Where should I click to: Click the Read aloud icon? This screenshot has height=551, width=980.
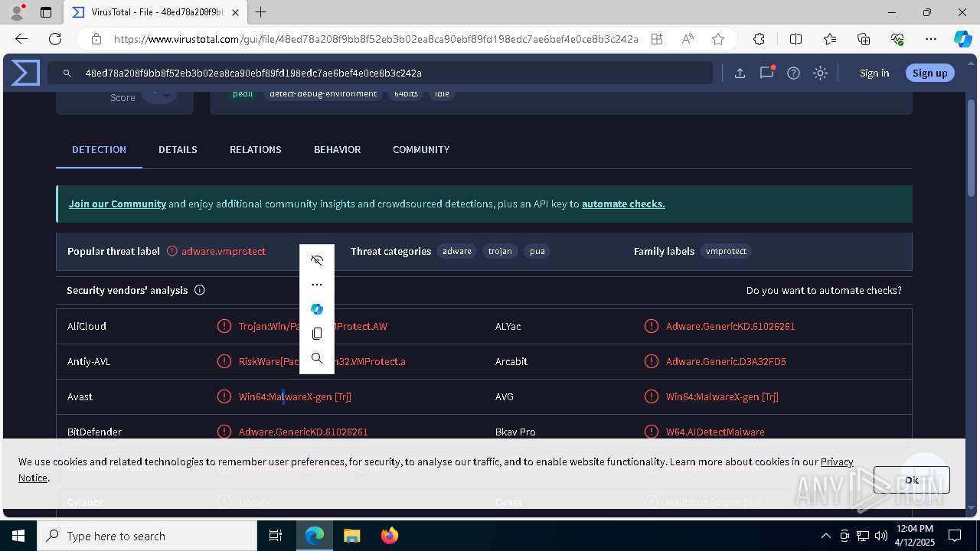click(688, 39)
